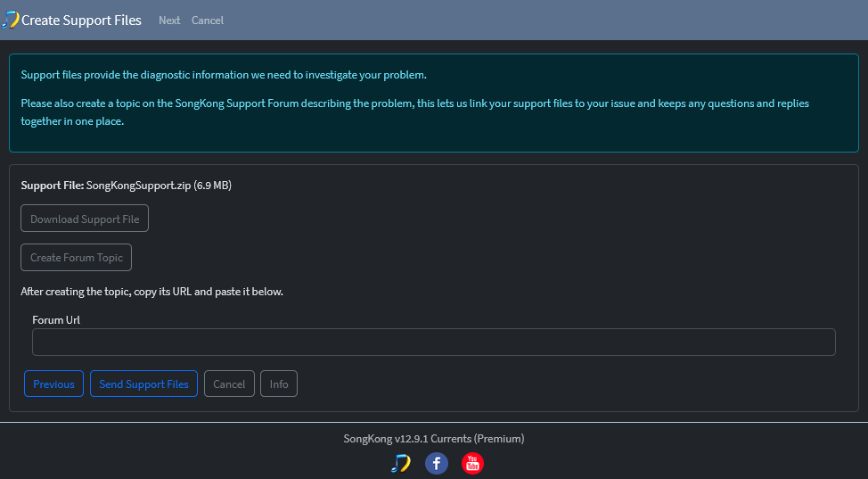
Task: Click the Send Support Files button
Action: coord(144,384)
